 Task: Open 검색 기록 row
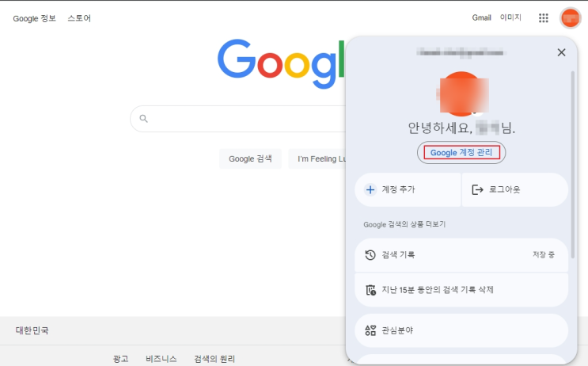[461, 255]
